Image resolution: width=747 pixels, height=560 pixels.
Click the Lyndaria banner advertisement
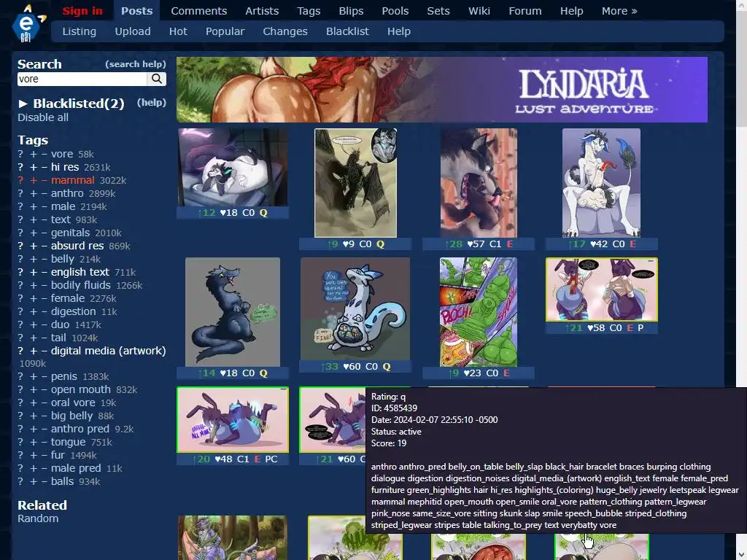click(x=441, y=90)
